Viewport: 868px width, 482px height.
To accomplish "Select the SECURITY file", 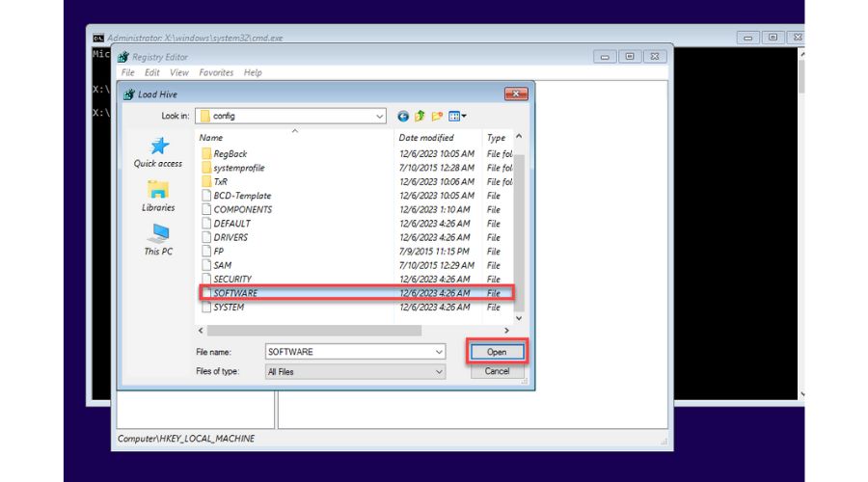I will pos(227,279).
